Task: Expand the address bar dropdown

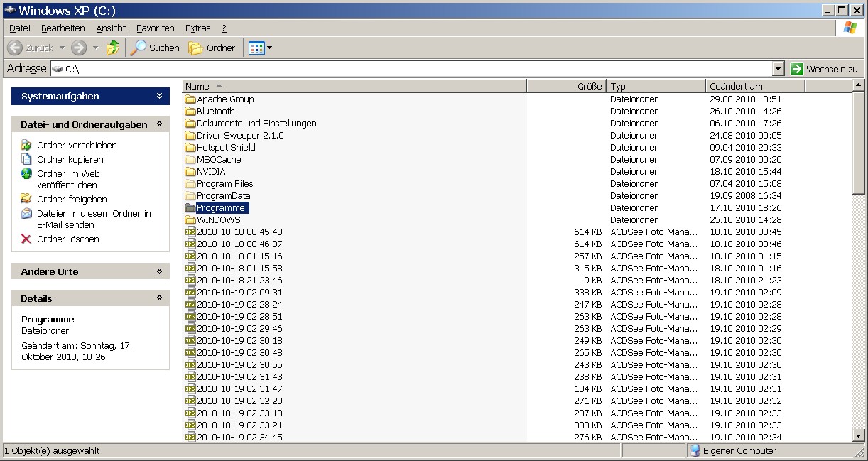Action: [x=779, y=69]
